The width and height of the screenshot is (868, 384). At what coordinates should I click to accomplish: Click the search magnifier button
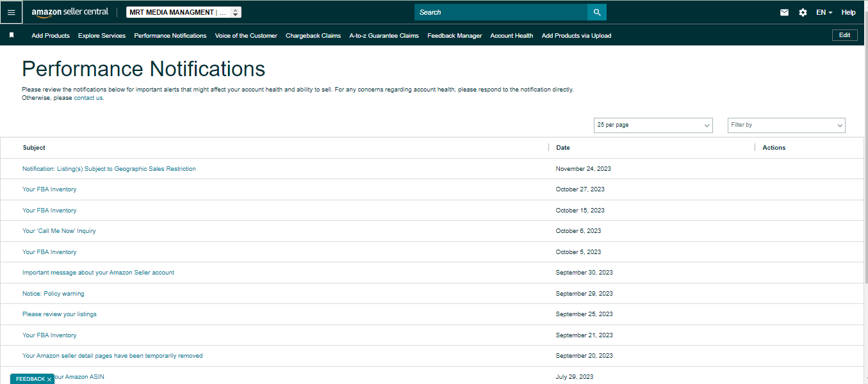click(597, 12)
